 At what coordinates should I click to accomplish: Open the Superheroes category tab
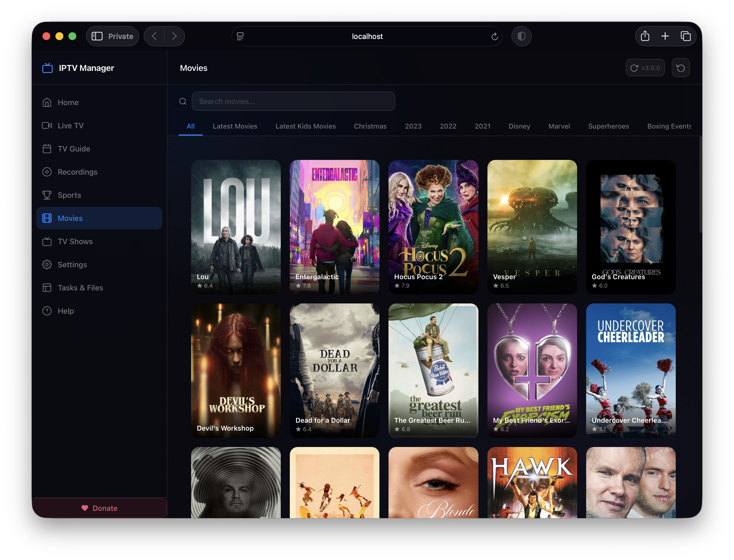pyautogui.click(x=608, y=126)
